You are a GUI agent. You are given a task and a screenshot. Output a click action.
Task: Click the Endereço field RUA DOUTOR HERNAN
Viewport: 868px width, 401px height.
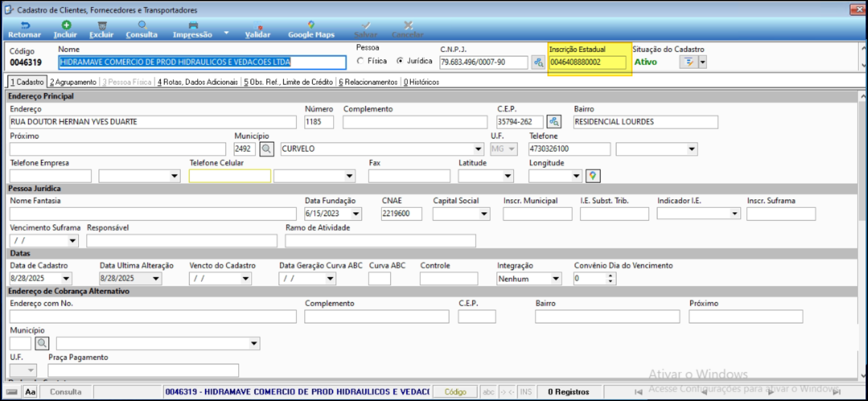(x=153, y=122)
